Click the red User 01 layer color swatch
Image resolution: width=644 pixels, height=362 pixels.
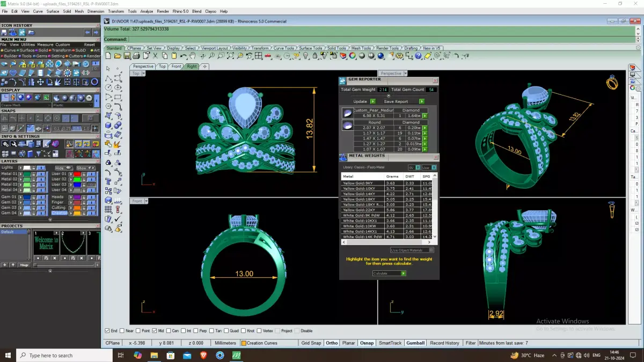point(77,174)
